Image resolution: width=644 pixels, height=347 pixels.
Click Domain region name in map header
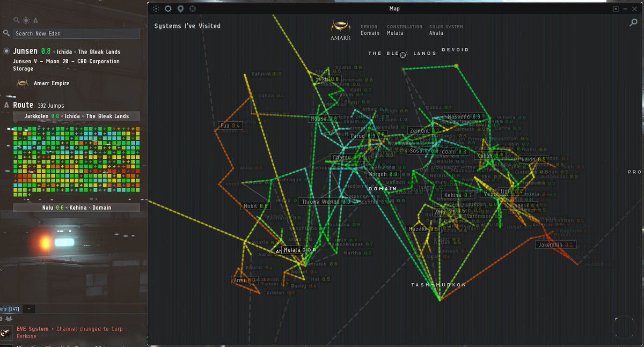(370, 33)
